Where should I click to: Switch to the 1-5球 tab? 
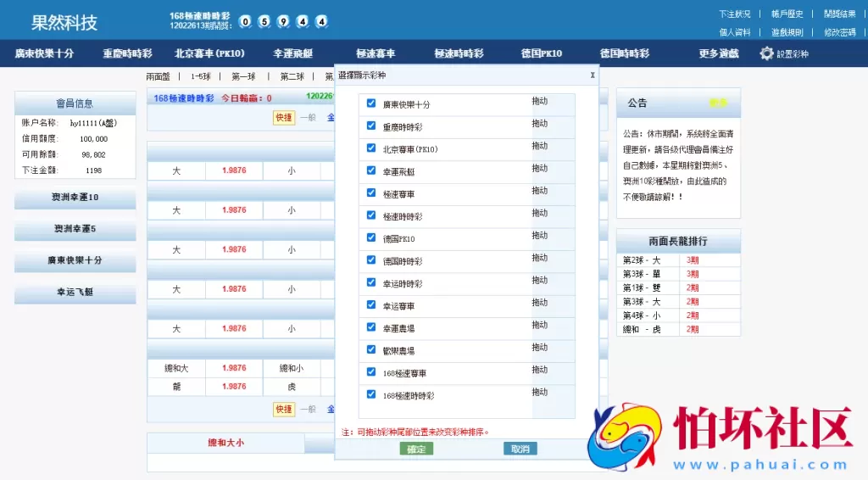pos(200,76)
